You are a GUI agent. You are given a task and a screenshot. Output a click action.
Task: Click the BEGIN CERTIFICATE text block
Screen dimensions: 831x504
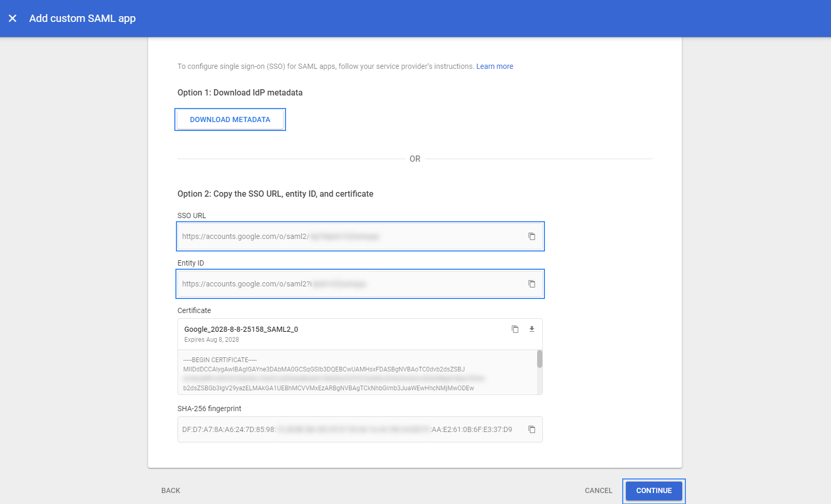(324, 374)
